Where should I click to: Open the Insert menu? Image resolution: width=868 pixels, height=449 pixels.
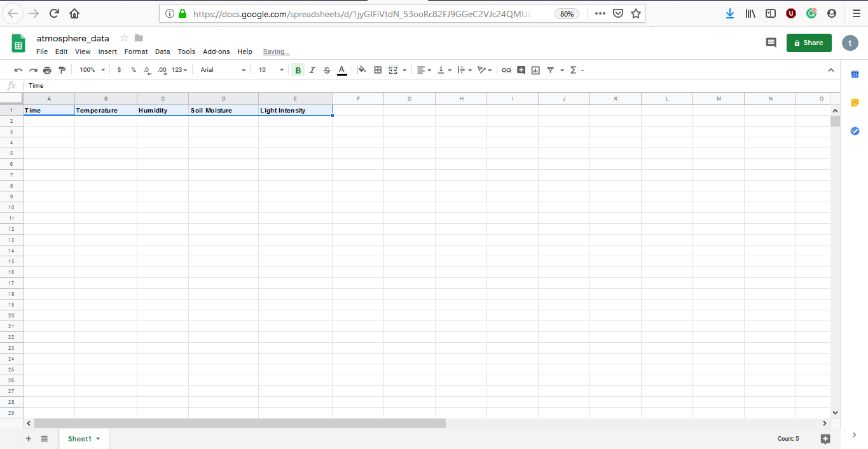click(x=107, y=52)
